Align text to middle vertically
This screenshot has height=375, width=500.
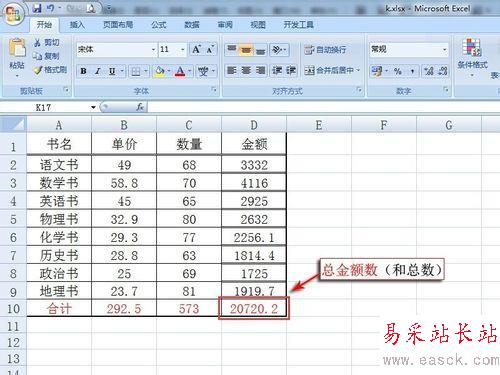point(246,50)
